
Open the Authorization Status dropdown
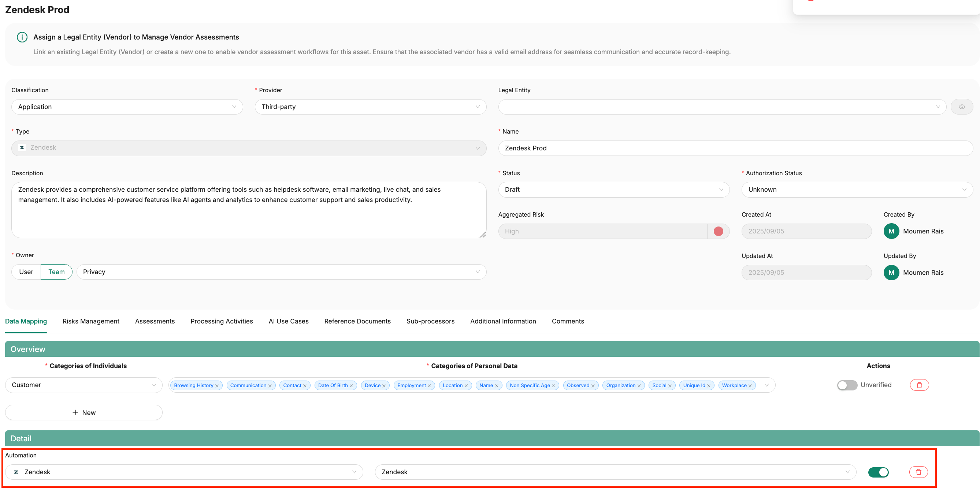pyautogui.click(x=857, y=190)
